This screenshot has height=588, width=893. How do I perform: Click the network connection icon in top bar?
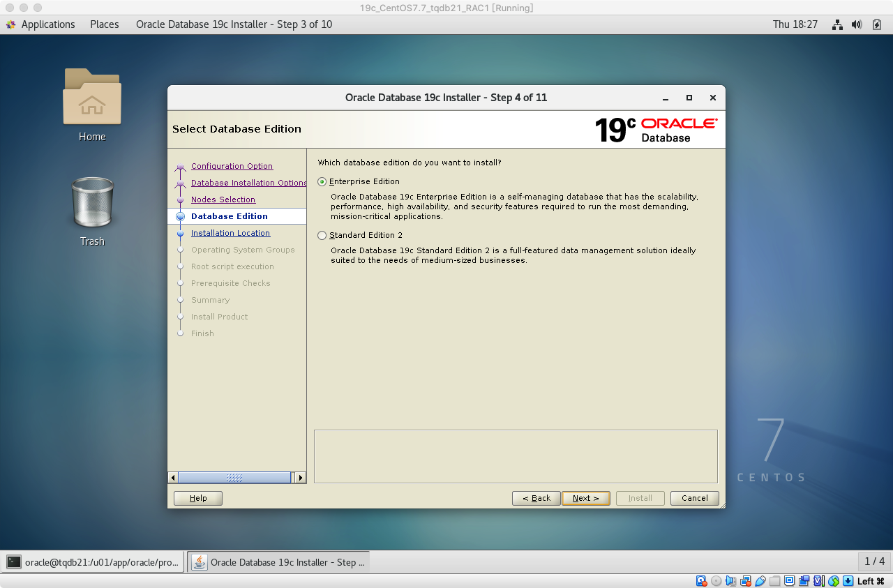tap(838, 24)
